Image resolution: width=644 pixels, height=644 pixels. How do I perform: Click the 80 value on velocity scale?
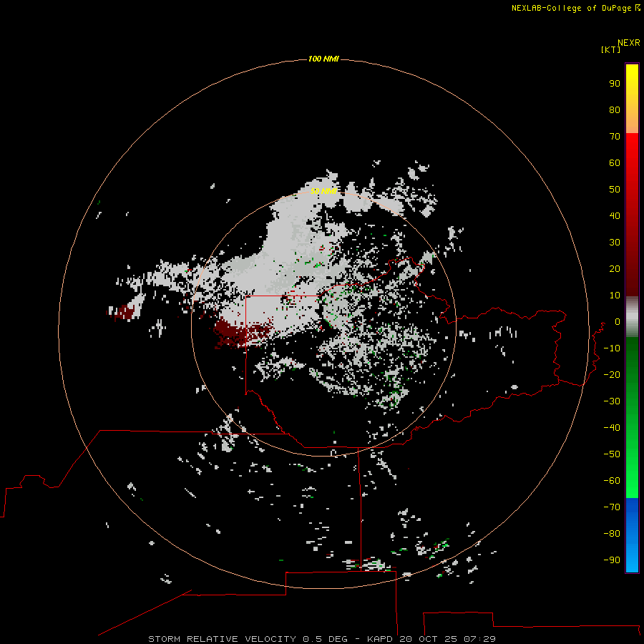pyautogui.click(x=615, y=110)
